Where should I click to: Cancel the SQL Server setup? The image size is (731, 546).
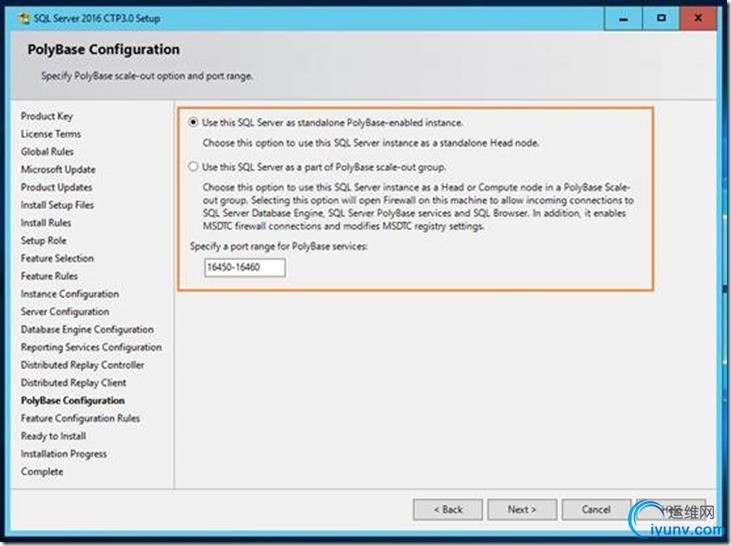pyautogui.click(x=596, y=510)
